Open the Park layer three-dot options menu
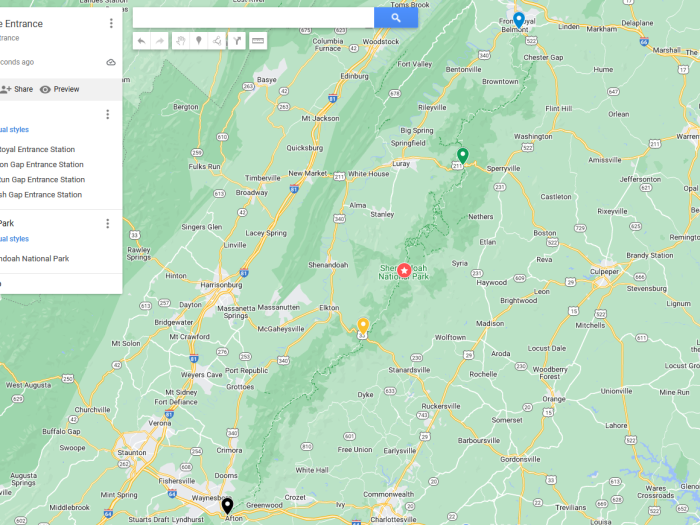The image size is (700, 525). [108, 223]
